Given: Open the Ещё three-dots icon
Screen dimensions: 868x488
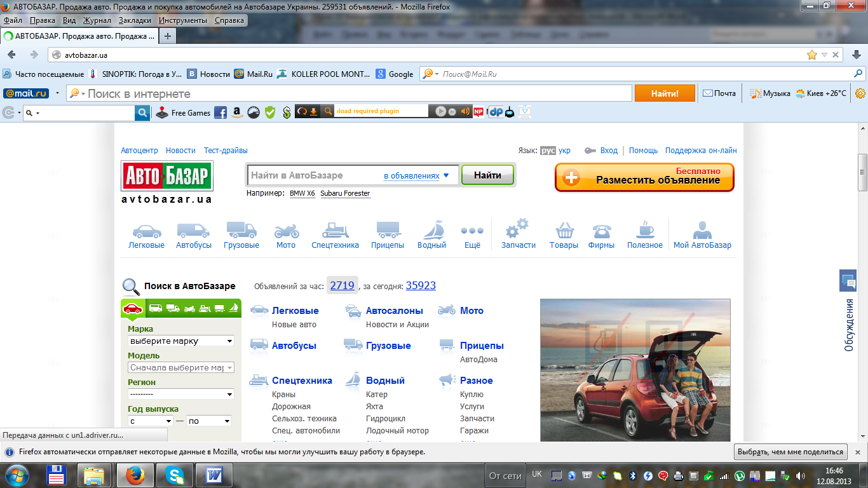Looking at the screenshot, I should (x=472, y=230).
